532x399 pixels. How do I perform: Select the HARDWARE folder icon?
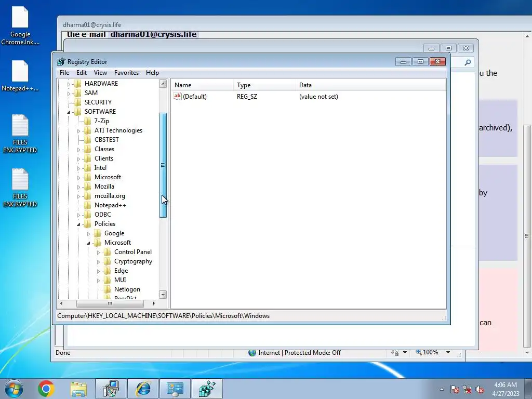(x=78, y=84)
